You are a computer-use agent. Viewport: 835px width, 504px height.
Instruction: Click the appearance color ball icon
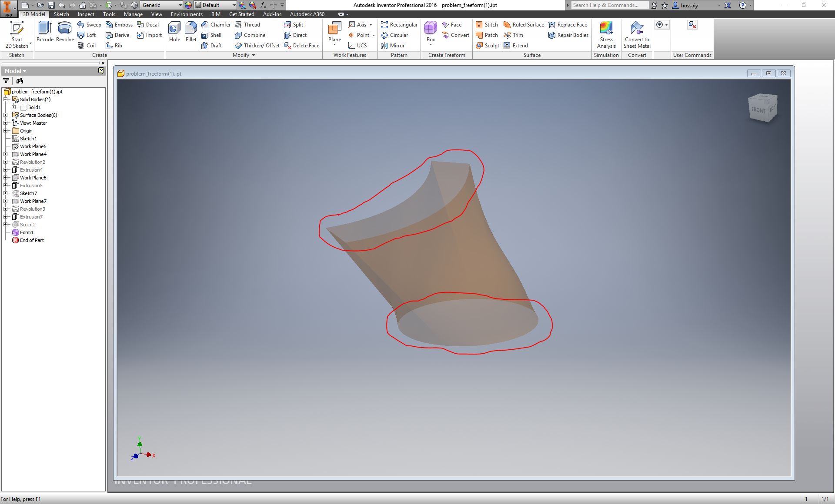coord(188,5)
